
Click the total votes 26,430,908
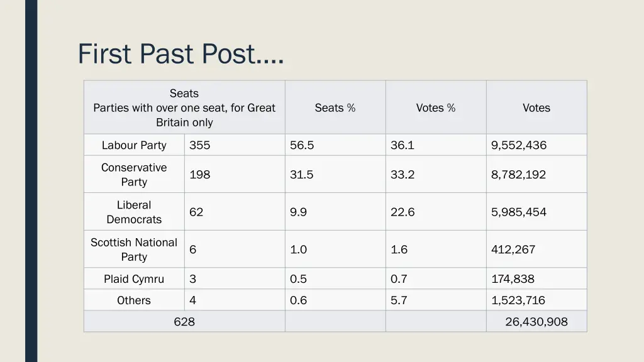pyautogui.click(x=536, y=321)
